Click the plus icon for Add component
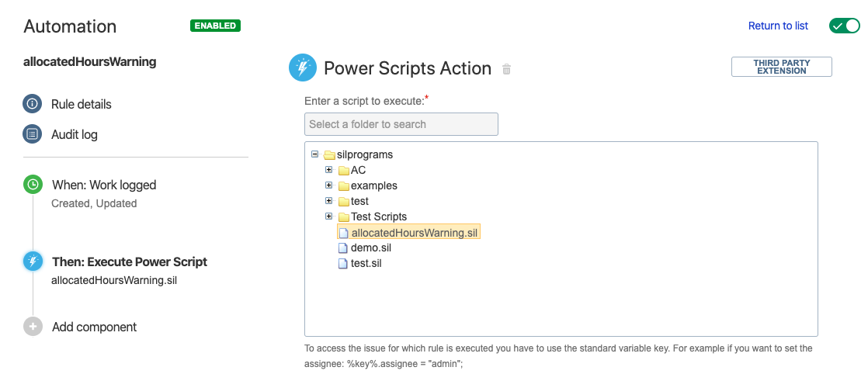 (x=33, y=326)
